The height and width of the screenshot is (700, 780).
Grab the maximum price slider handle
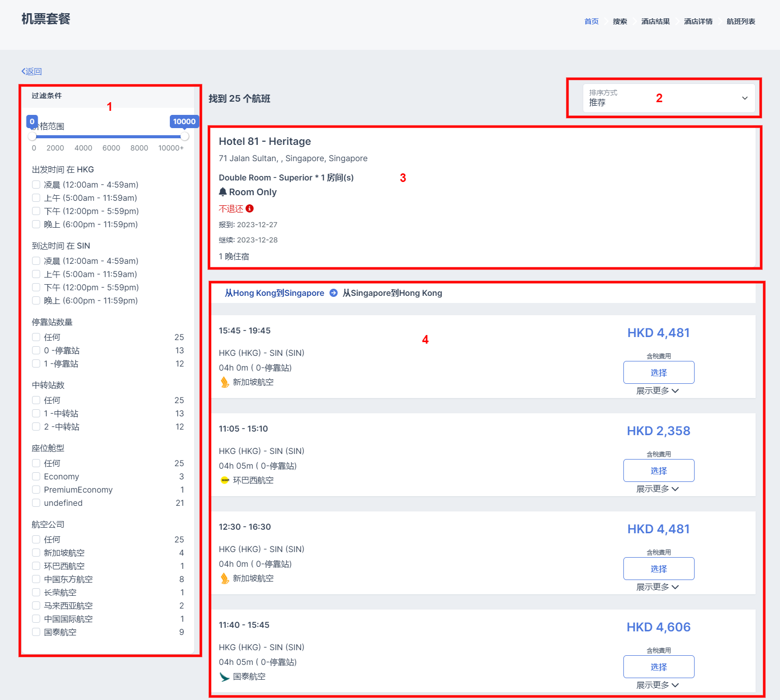185,136
